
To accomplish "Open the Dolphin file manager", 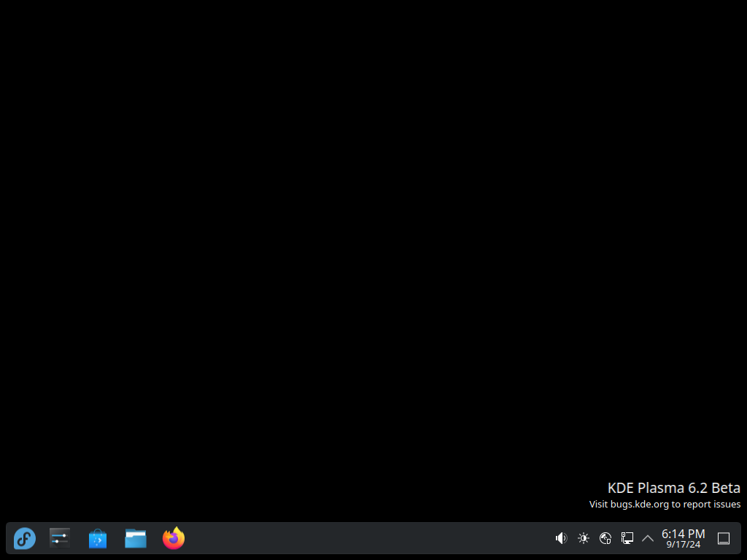I will coord(136,539).
